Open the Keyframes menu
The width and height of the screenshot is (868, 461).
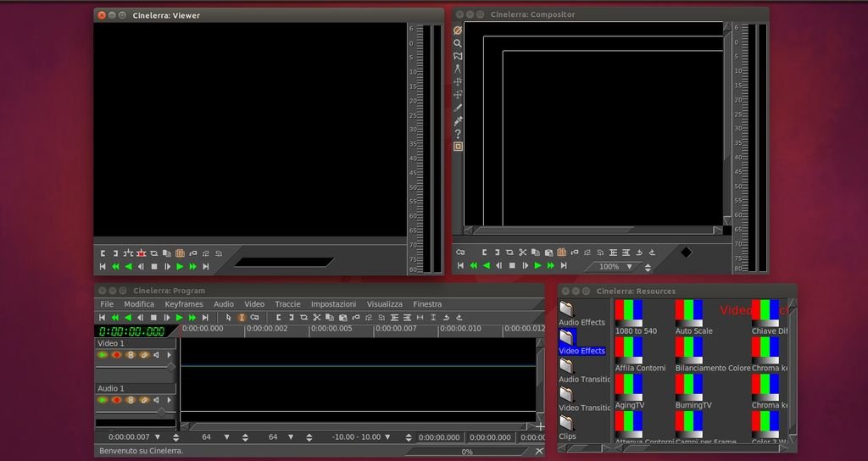pyautogui.click(x=184, y=304)
